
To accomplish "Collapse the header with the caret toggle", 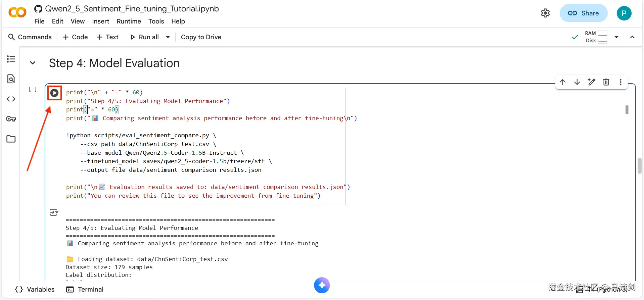I will [x=632, y=37].
